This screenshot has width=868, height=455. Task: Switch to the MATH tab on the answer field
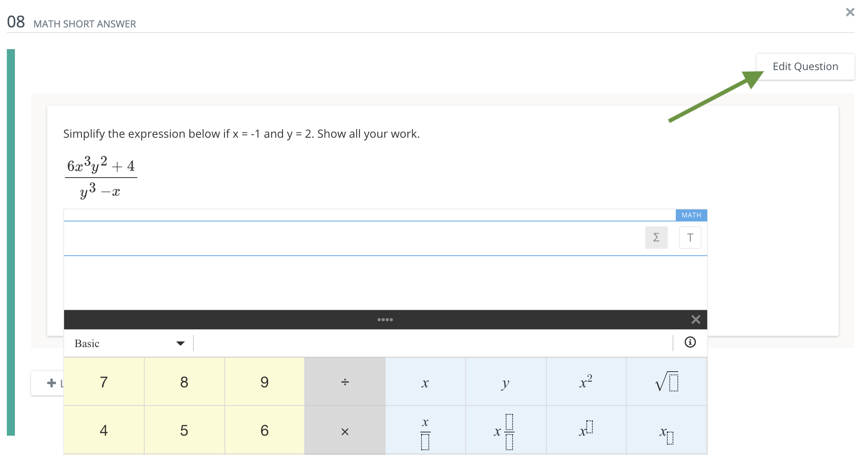[x=691, y=215]
